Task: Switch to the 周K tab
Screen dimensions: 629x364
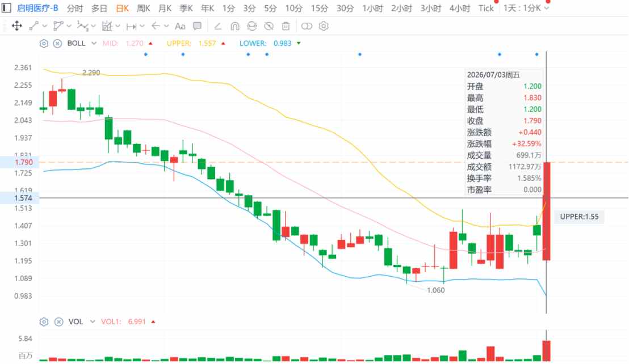Action: pos(143,8)
